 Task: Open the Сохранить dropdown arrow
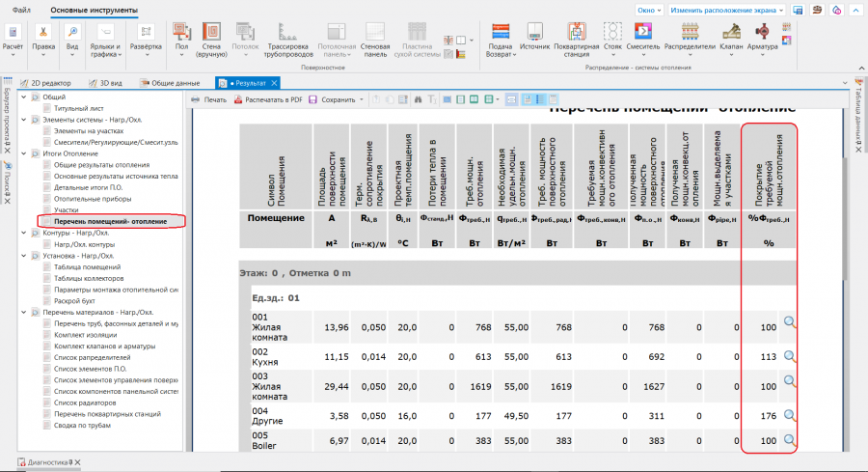point(362,99)
